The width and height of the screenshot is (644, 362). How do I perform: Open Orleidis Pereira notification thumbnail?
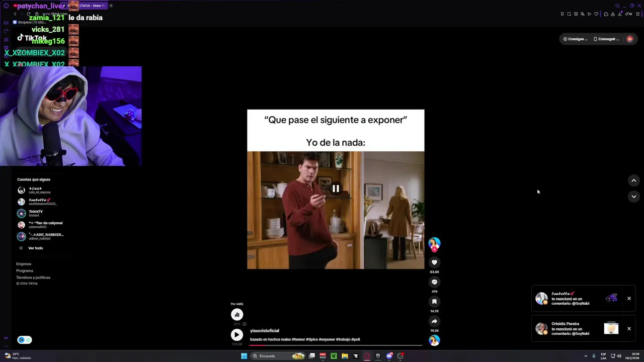tap(611, 328)
